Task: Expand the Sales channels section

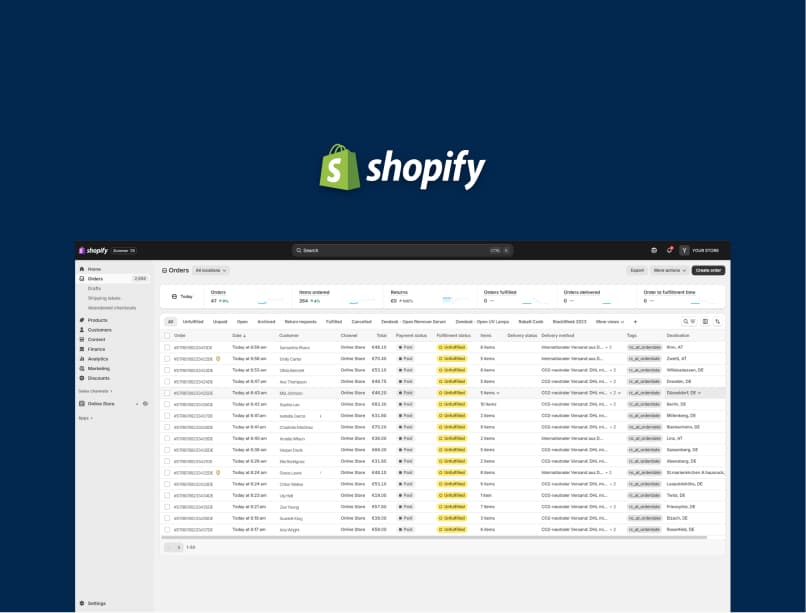Action: coord(95,391)
